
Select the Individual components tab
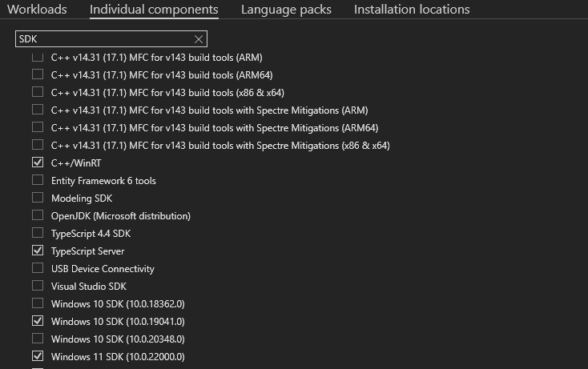(x=154, y=10)
